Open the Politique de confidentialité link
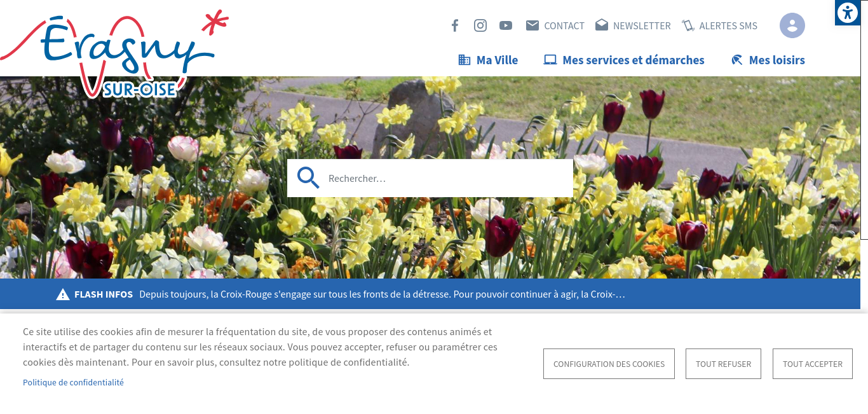Screen dimensions: 868x414 click(x=73, y=382)
